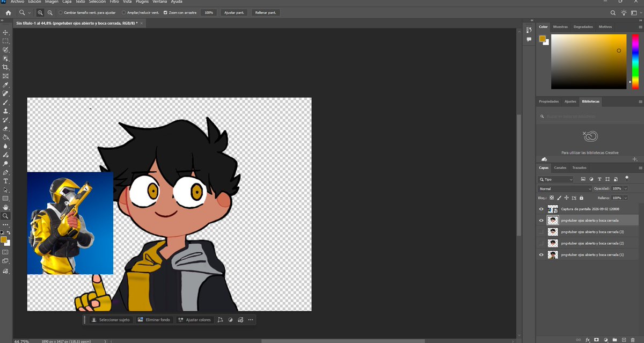Expand the Relleno value dropdown arrow

[x=625, y=198]
